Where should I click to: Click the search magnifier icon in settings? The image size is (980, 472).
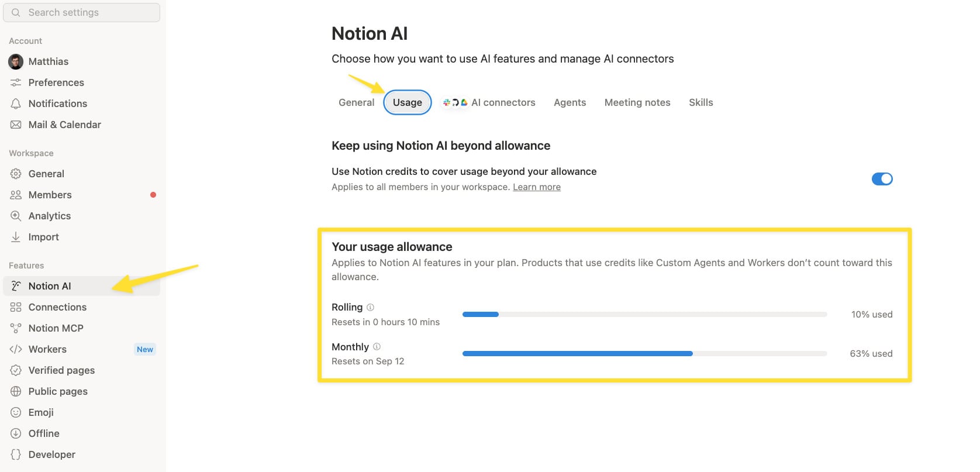coord(16,12)
